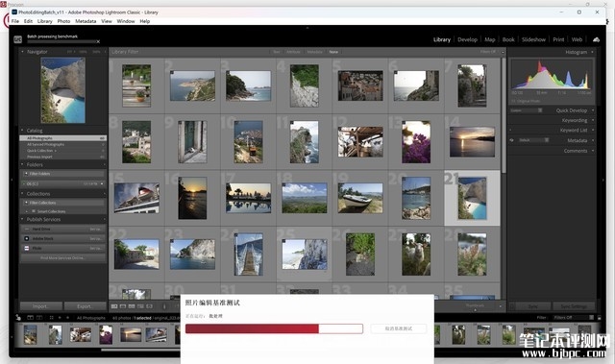The width and height of the screenshot is (615, 364).
Task: Expand Smart Collections in Collections panel
Action: click(x=27, y=211)
